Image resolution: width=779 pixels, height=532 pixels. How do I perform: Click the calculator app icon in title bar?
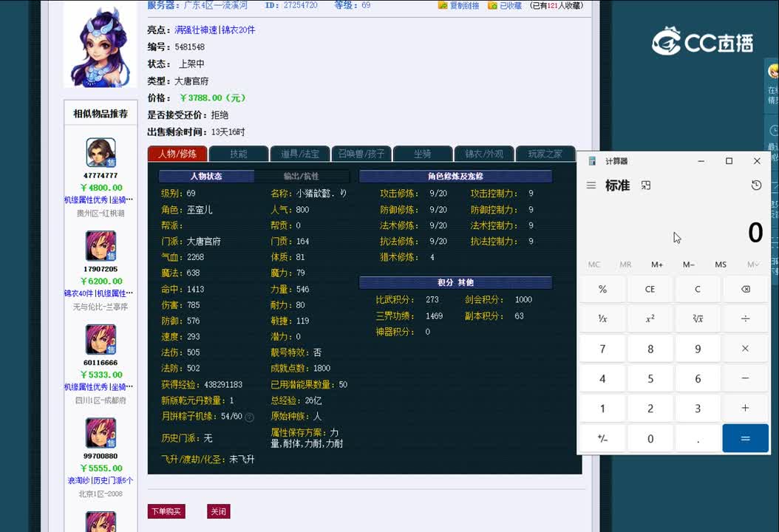coord(592,161)
